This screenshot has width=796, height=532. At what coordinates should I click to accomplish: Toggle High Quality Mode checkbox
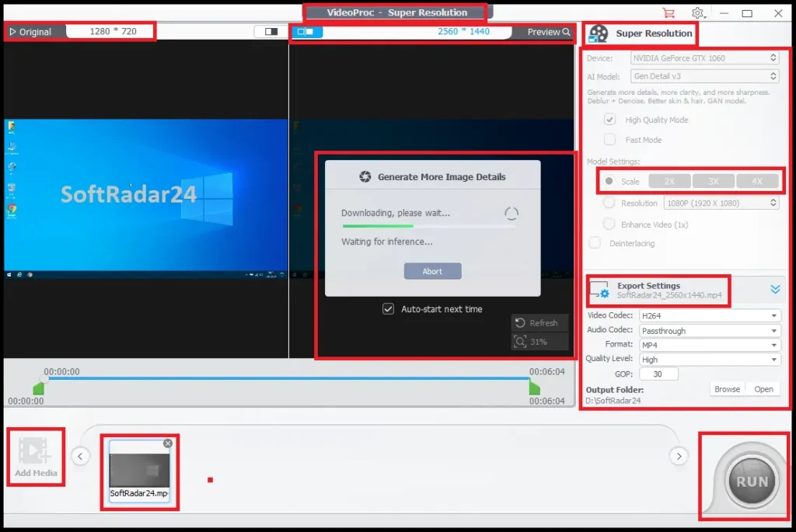609,120
